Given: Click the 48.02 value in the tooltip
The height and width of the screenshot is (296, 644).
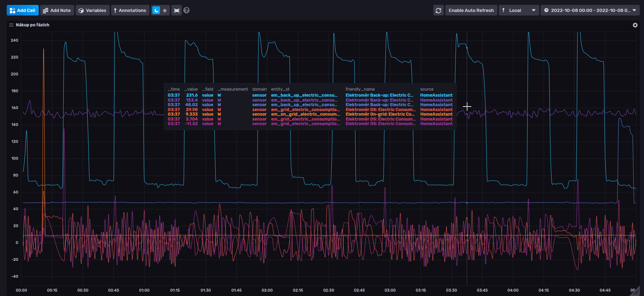Looking at the screenshot, I should pos(191,105).
